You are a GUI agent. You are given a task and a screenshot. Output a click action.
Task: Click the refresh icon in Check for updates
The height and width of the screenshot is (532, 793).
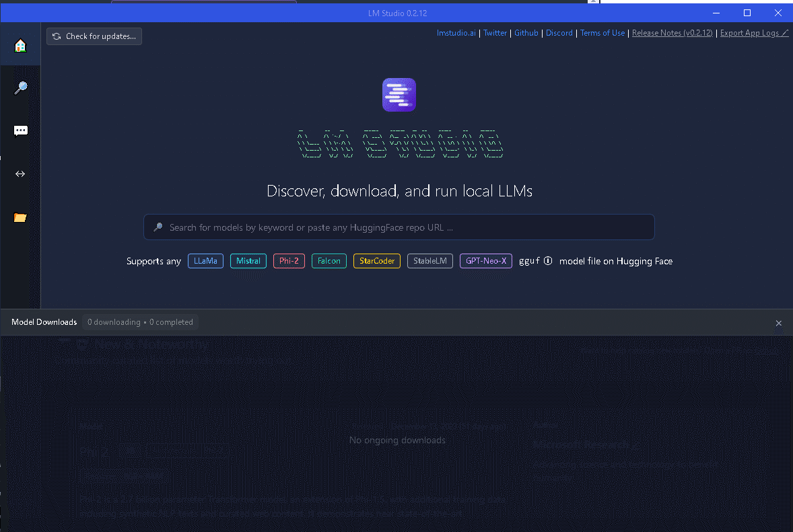(x=57, y=36)
